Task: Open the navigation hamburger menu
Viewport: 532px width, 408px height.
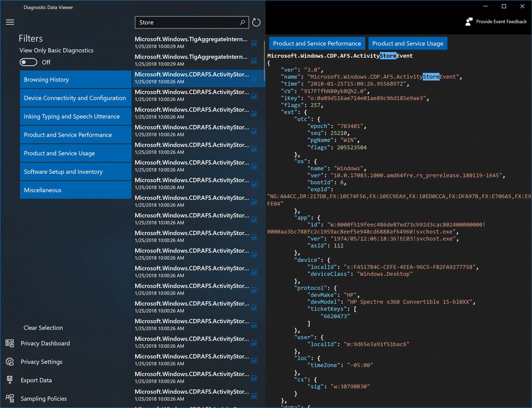Action: (x=10, y=22)
